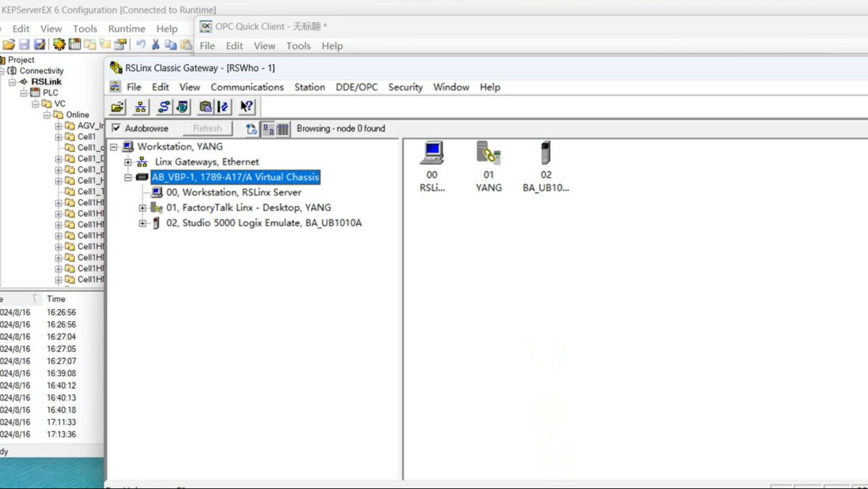Expand the Linx Gateways, Ethernet node
The height and width of the screenshot is (489, 868).
pyautogui.click(x=128, y=162)
